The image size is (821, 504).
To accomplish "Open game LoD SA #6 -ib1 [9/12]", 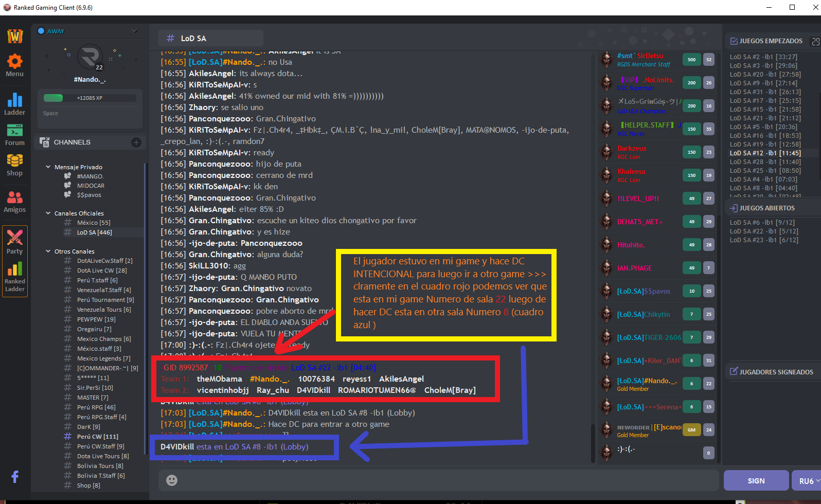I will coord(762,223).
